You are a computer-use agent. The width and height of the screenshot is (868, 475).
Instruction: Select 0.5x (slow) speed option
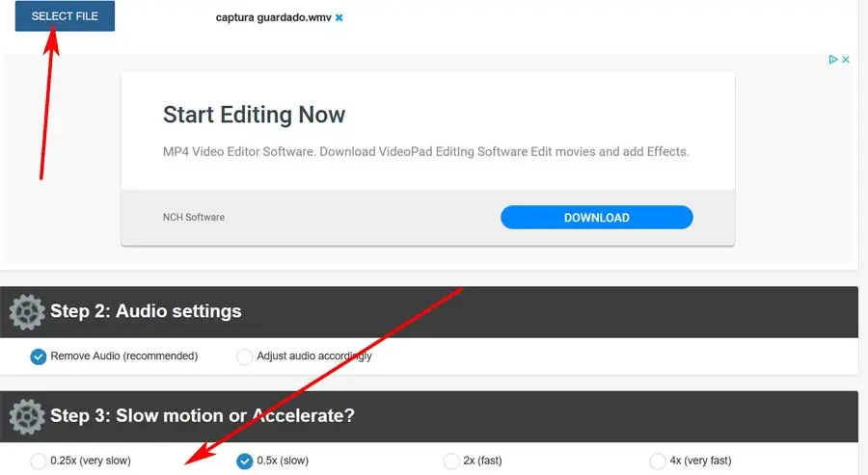[x=245, y=461]
